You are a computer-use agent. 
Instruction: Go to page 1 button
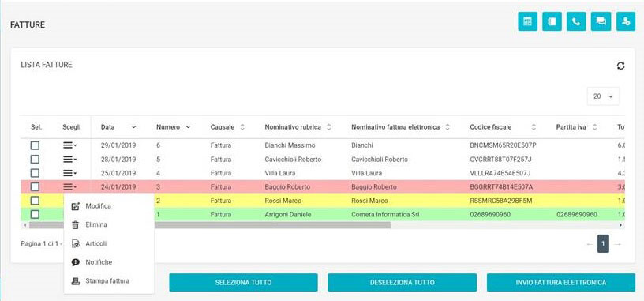click(x=603, y=244)
